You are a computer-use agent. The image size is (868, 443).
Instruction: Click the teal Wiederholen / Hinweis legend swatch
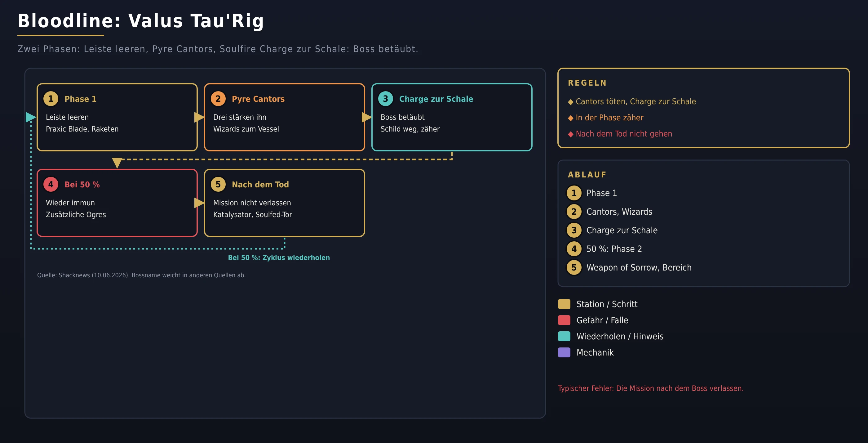click(x=564, y=337)
